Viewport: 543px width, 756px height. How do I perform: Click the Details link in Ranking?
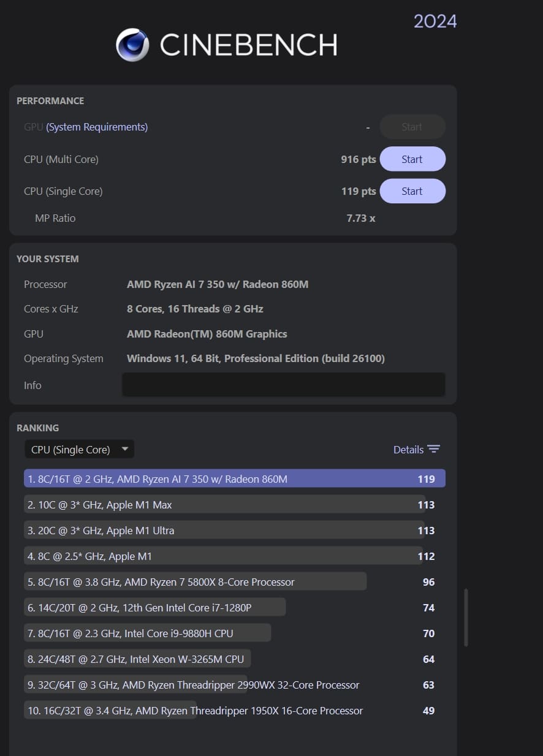408,449
